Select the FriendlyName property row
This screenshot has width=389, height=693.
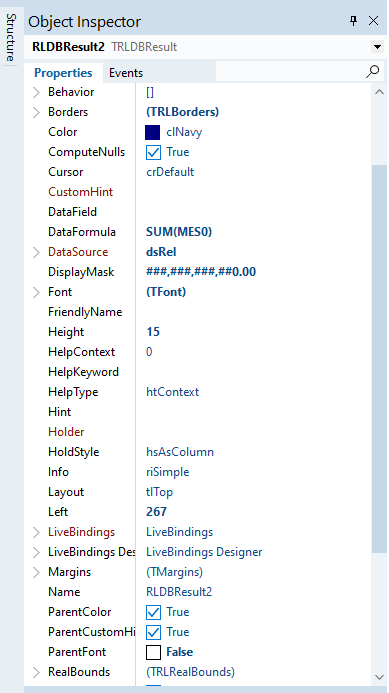[197, 312]
